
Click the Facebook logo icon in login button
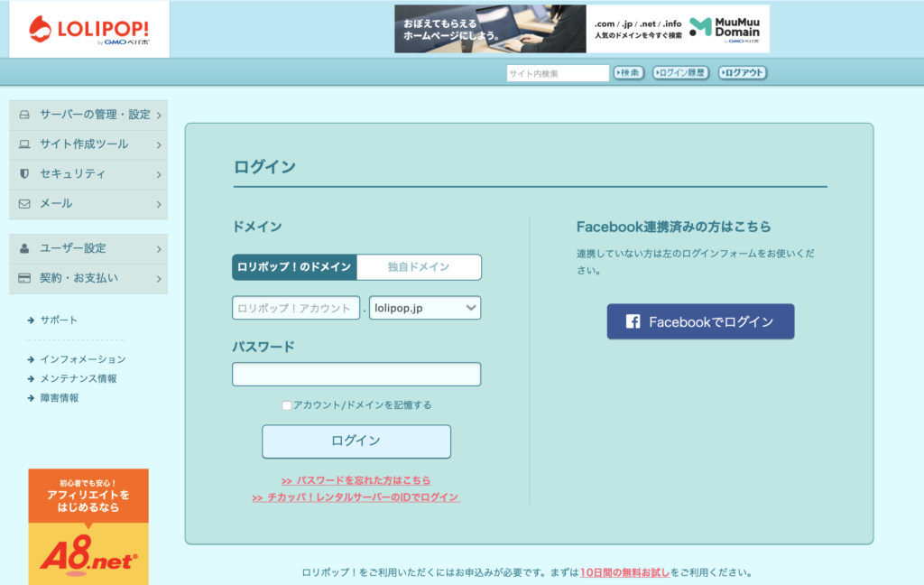(x=633, y=321)
